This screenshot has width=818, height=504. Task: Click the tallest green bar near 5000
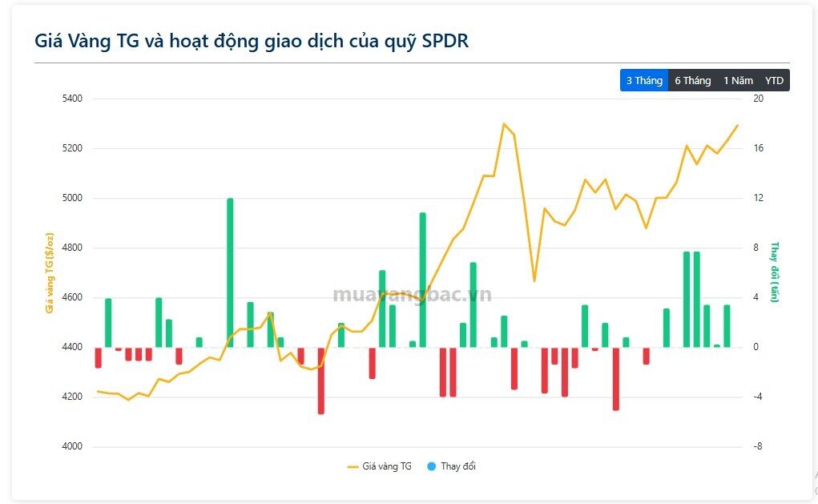[228, 272]
